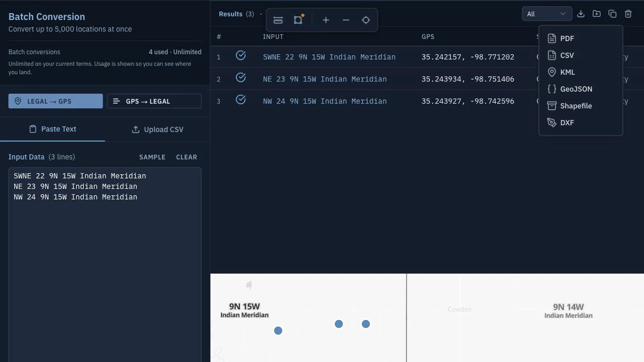This screenshot has width=644, height=362.
Task: Export results as PDF
Action: [581, 38]
